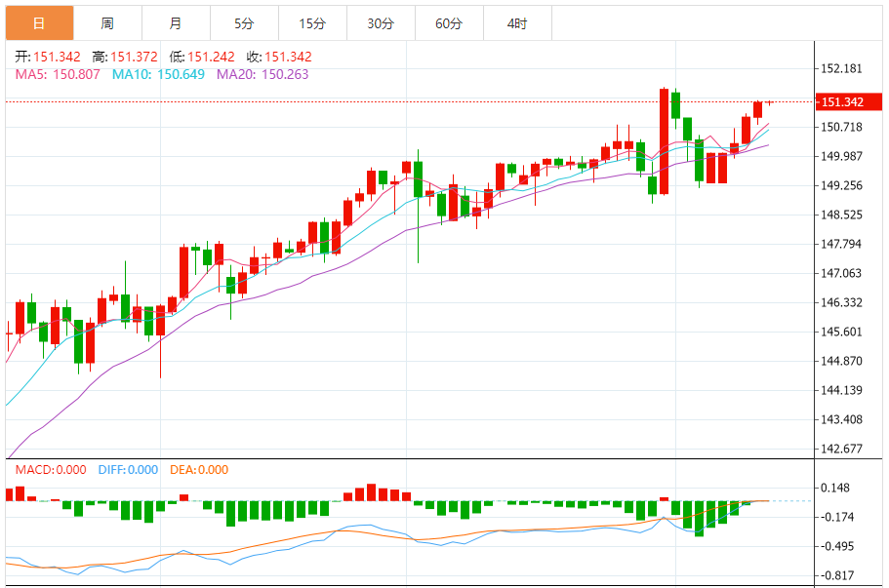Click the 开:151.342 open price value
The width and height of the screenshot is (889, 588).
(48, 57)
